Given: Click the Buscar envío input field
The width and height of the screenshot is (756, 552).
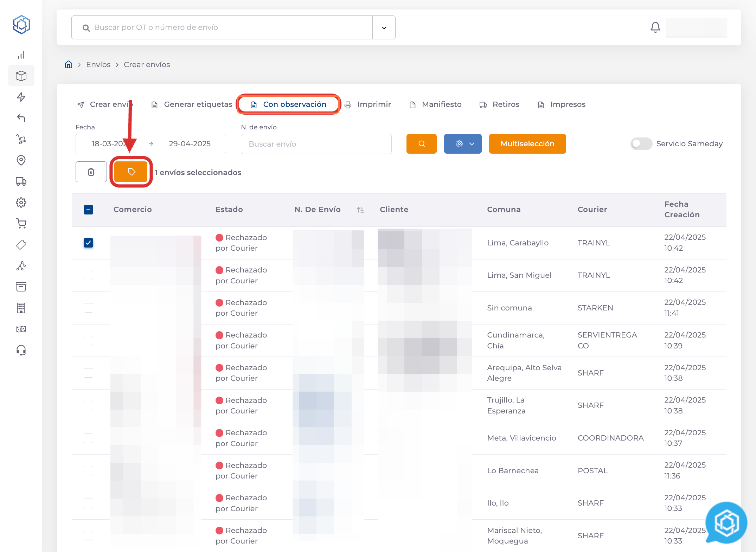Looking at the screenshot, I should 316,144.
